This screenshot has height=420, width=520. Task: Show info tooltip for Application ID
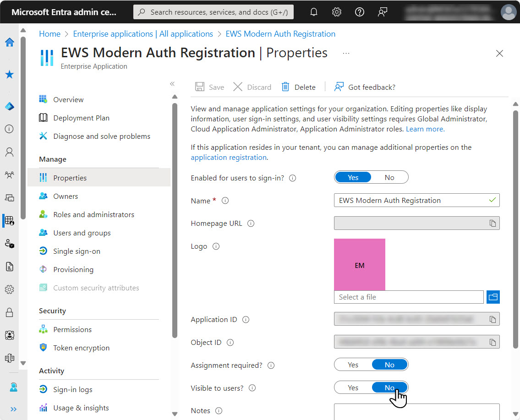246,320
